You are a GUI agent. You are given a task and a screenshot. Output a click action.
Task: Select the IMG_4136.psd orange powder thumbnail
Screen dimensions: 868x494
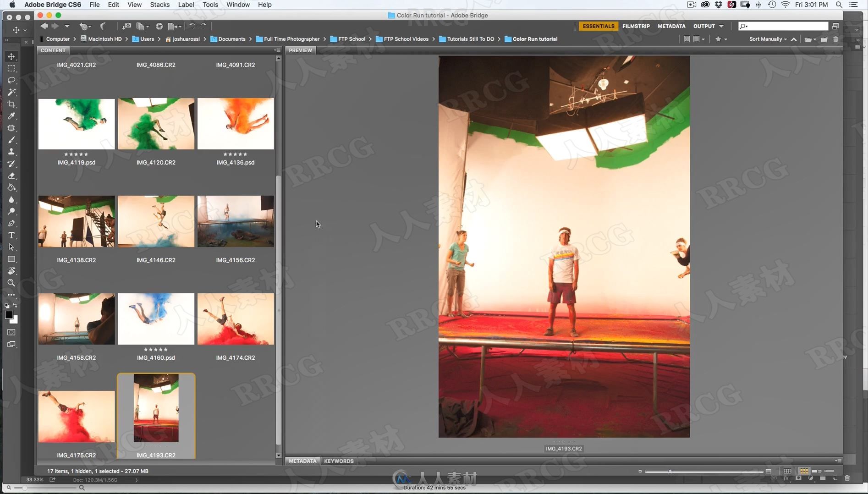point(236,124)
